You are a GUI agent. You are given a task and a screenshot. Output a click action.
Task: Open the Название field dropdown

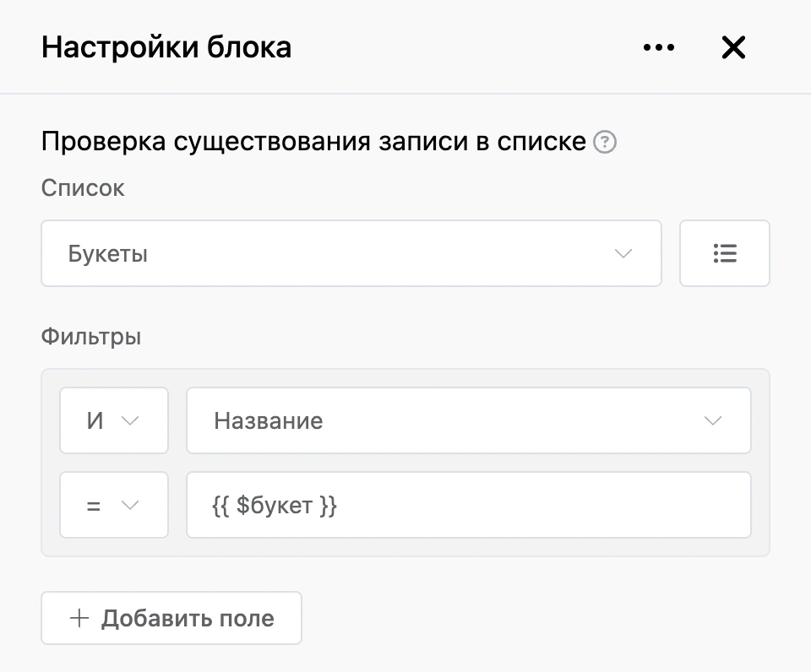pyautogui.click(x=469, y=420)
